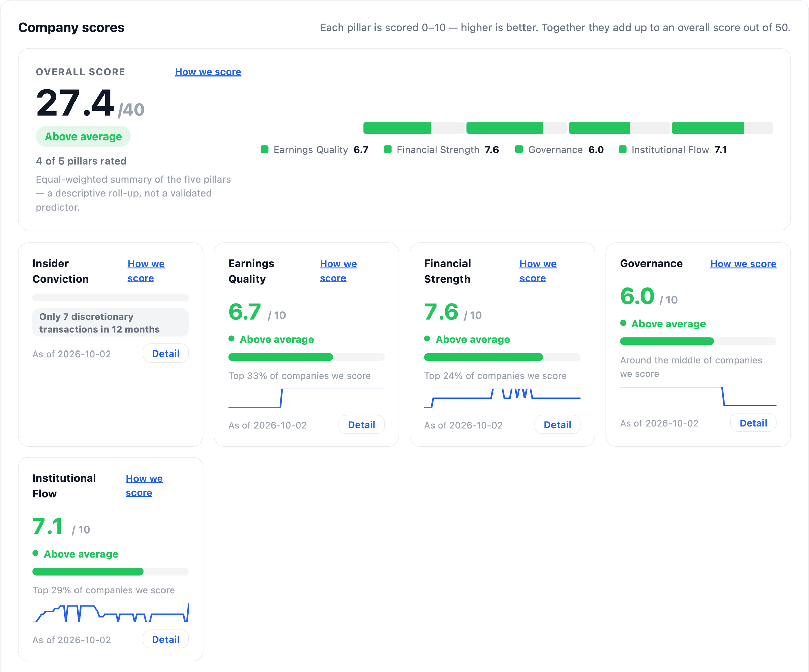Open Financial Strength 'How we score' link
The image size is (809, 672).
[x=538, y=271]
